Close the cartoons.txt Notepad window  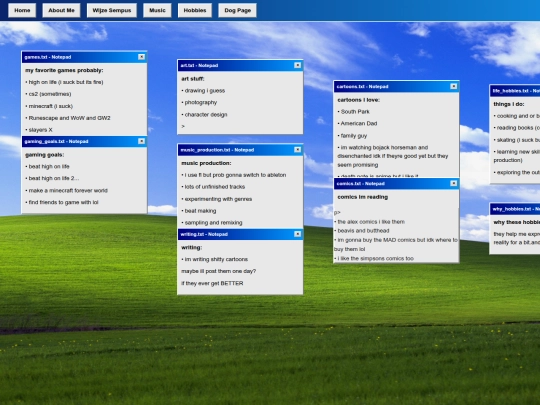tap(454, 86)
